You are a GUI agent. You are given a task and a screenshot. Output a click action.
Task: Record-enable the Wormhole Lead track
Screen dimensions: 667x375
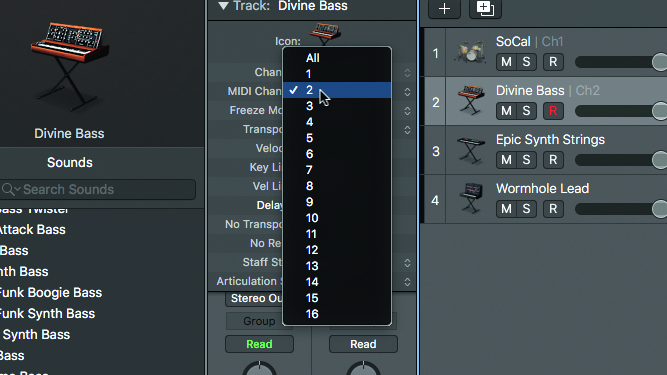[x=553, y=209]
